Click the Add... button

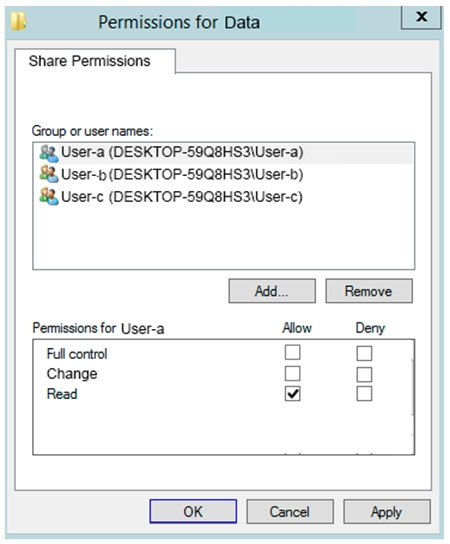point(272,291)
